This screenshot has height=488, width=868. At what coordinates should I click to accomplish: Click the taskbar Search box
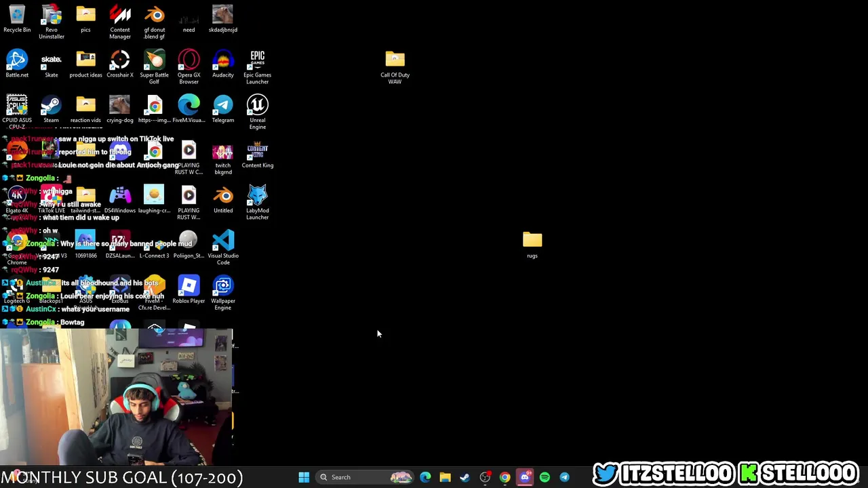[365, 477]
